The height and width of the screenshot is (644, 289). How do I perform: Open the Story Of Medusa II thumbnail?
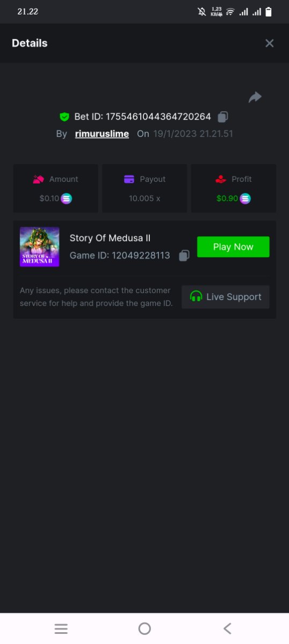coord(40,247)
